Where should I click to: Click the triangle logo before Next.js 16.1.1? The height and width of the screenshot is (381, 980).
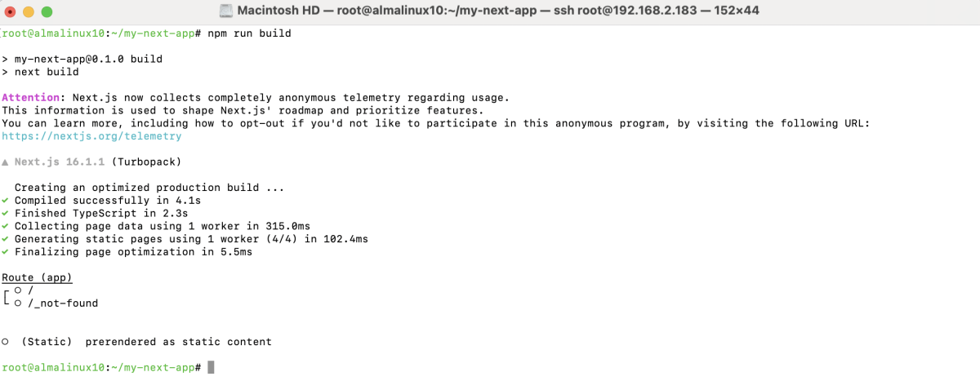[6, 162]
